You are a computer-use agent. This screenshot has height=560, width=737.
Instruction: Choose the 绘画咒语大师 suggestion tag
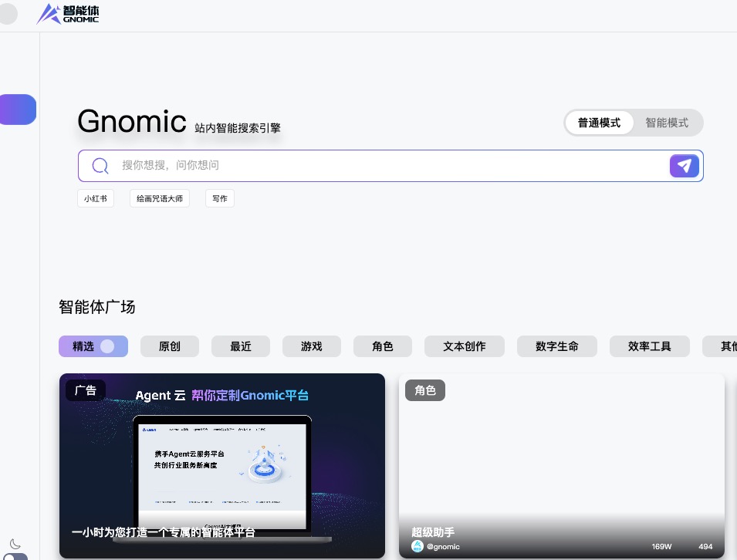tap(159, 198)
